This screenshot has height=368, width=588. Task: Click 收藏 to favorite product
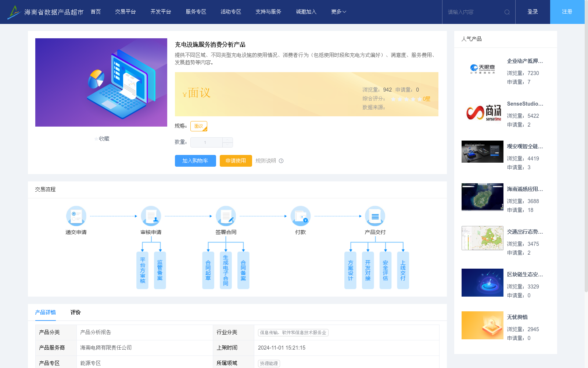pyautogui.click(x=104, y=139)
